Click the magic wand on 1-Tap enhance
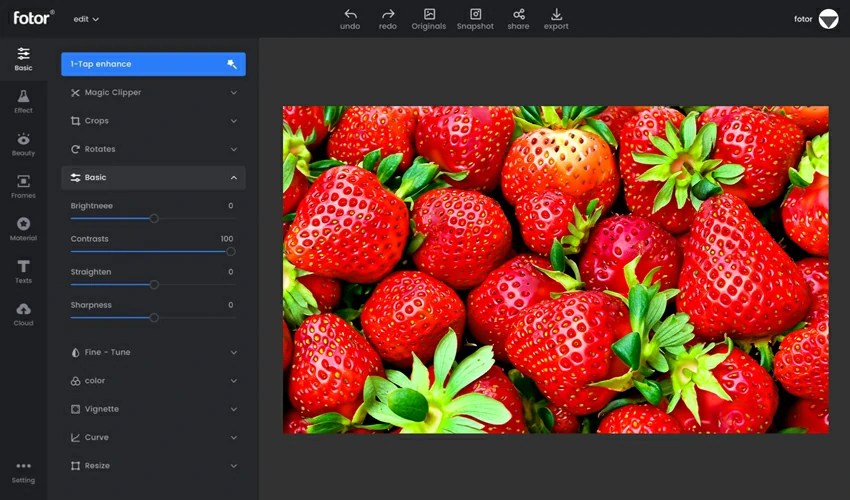Viewport: 850px width, 500px height. tap(232, 64)
